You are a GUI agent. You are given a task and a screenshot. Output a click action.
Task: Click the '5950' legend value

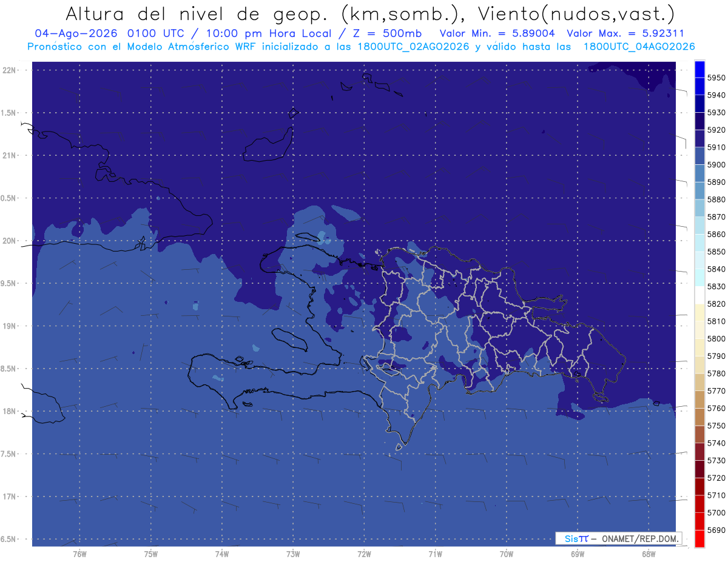(716, 78)
